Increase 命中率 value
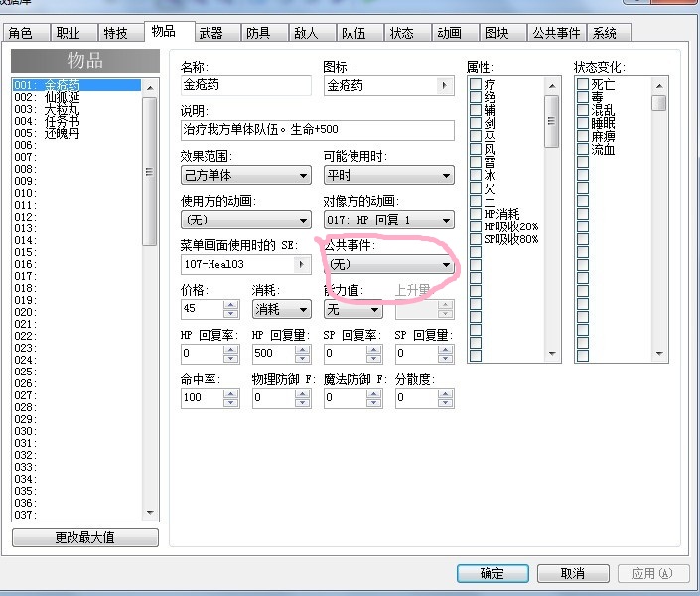The image size is (700, 596). pos(230,394)
